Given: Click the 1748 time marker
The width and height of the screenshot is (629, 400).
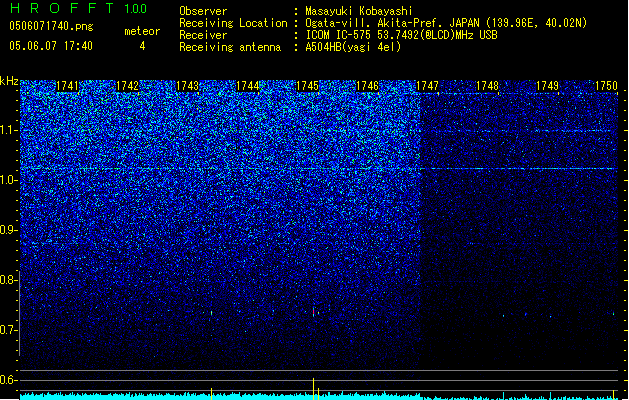Looking at the screenshot, I should click(487, 86).
